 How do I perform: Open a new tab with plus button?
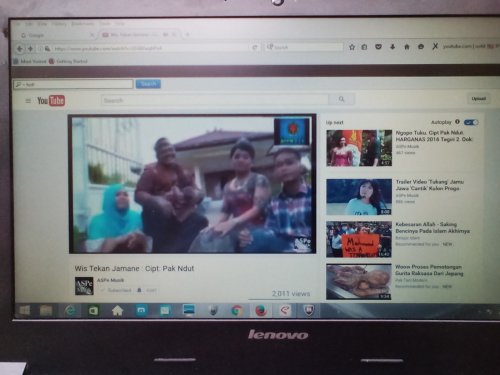(x=188, y=34)
